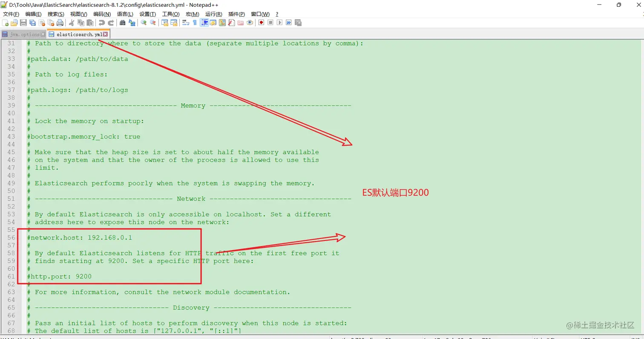The height and width of the screenshot is (339, 644).
Task: Click the Close All documents toolbar icon
Action: 51,23
